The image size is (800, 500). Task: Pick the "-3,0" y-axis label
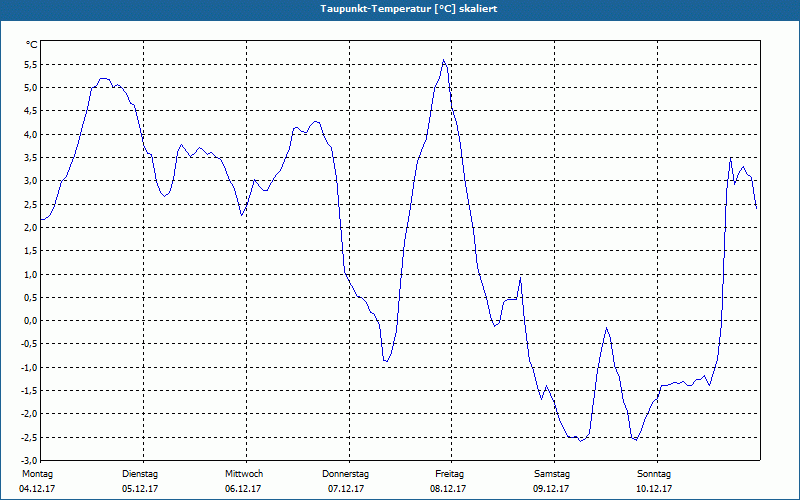click(x=29, y=460)
